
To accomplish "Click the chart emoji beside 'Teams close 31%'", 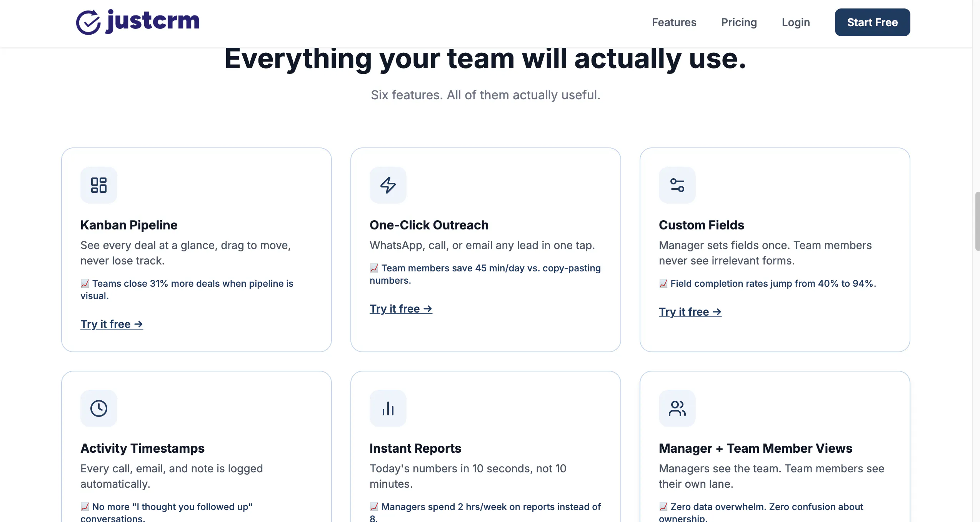I will coord(85,284).
